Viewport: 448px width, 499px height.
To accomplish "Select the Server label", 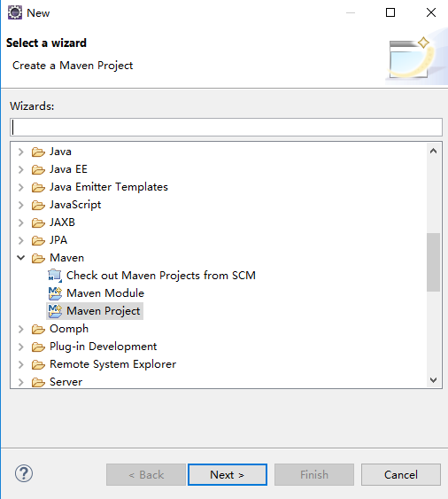I will (66, 382).
